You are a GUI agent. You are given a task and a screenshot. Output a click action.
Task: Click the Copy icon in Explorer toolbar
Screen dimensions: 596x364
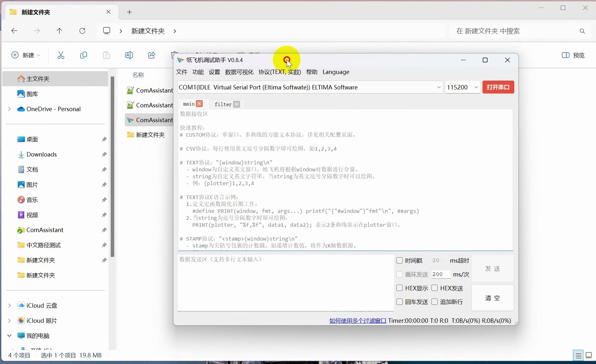pos(83,55)
